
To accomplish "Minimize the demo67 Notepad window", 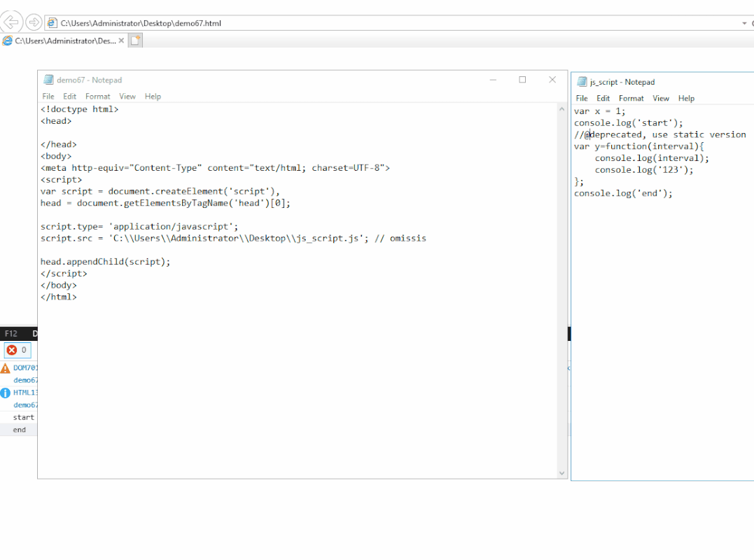I will click(493, 80).
